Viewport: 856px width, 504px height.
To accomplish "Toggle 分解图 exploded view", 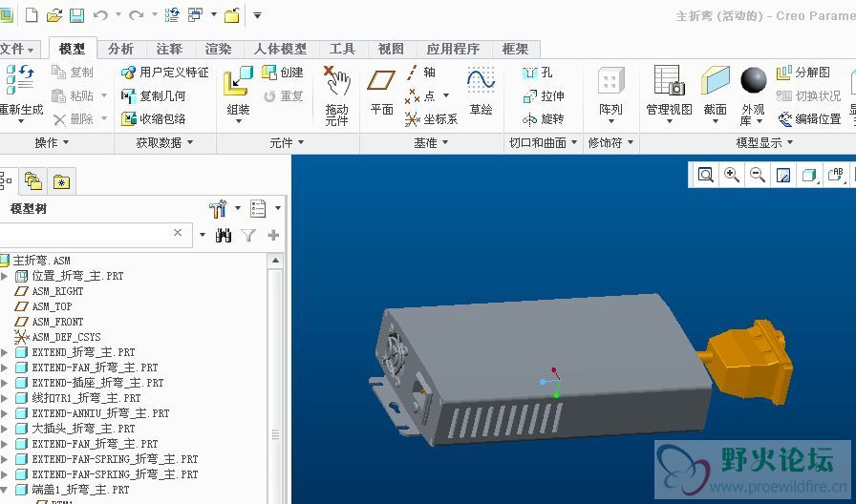I will [x=803, y=72].
